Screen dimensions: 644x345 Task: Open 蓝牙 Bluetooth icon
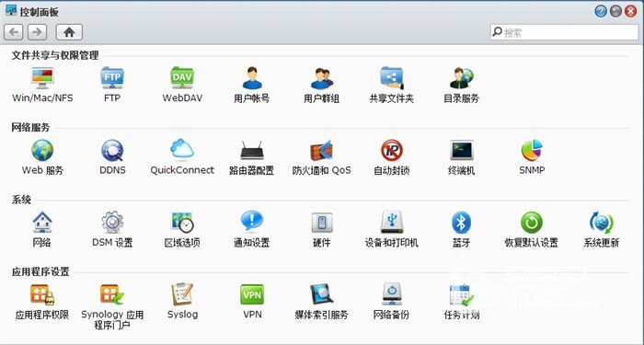[x=461, y=223]
